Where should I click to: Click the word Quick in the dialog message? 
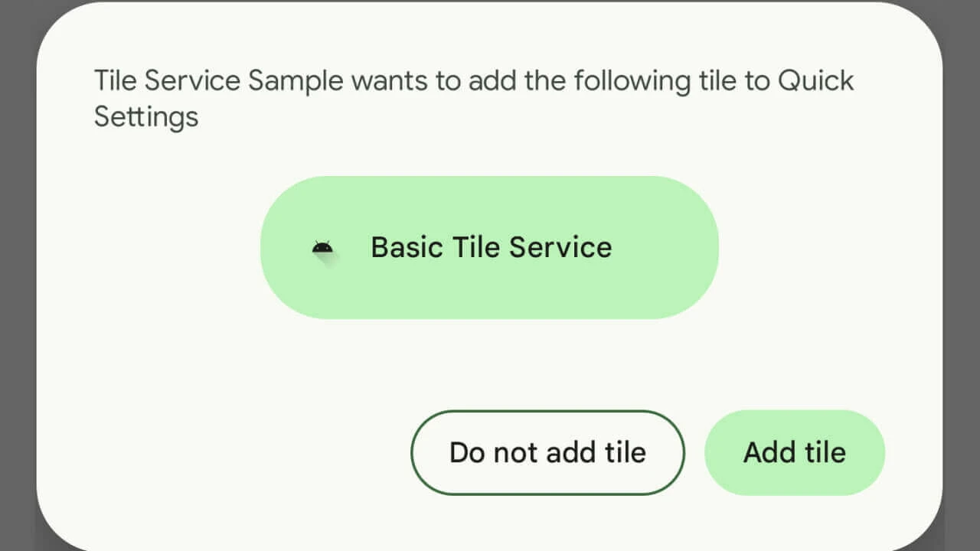tap(815, 80)
